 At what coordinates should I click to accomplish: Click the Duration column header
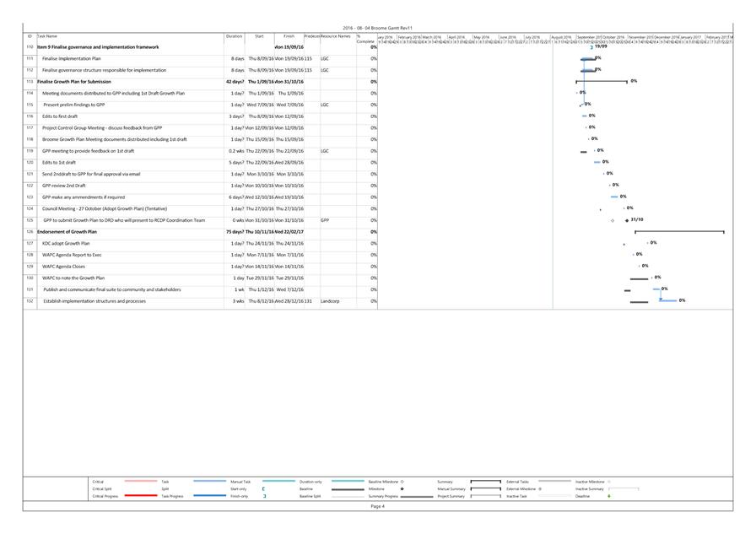(x=234, y=36)
